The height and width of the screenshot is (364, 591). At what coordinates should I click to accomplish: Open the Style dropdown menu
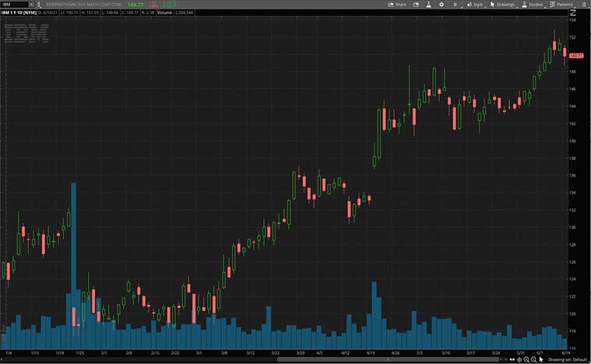[475, 4]
